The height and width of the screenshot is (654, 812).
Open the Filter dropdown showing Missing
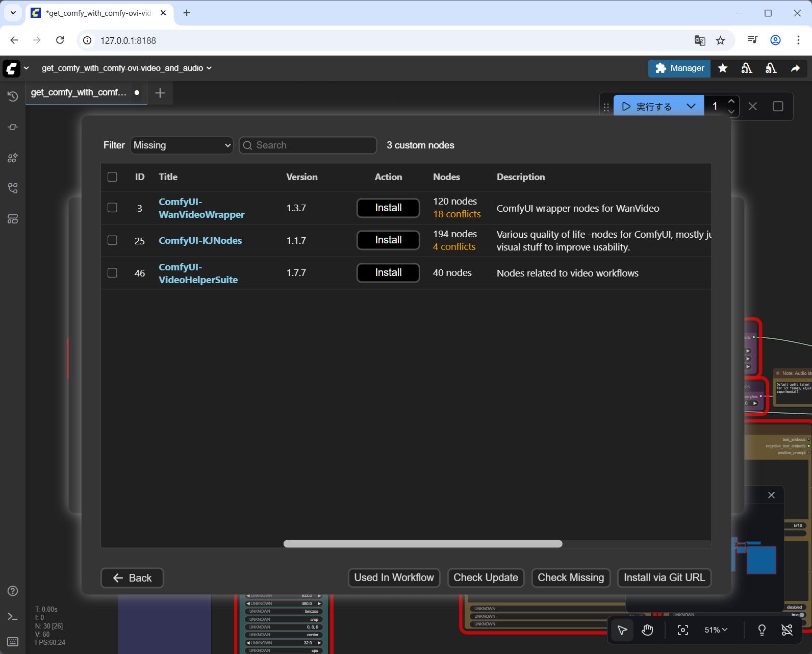point(182,145)
